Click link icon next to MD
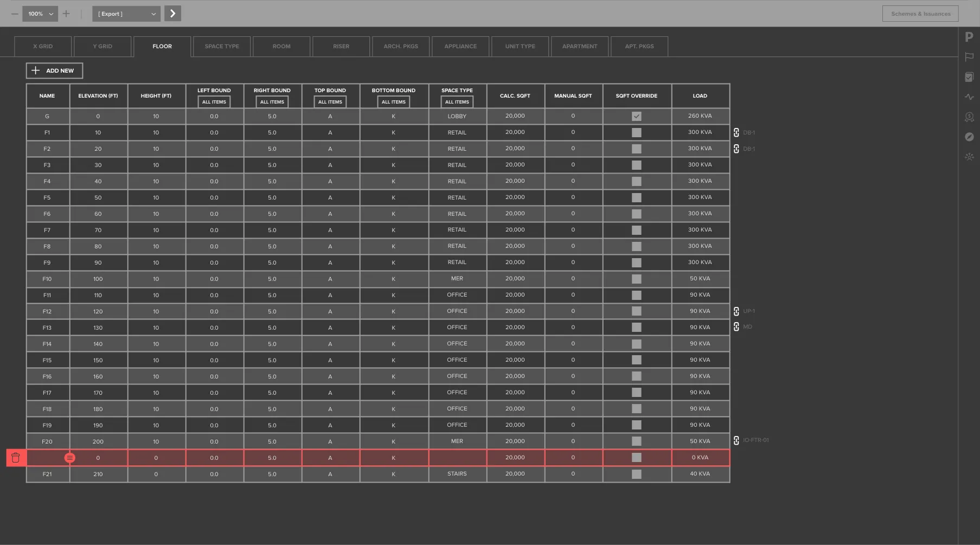Screen dimensions: 980x545 click(736, 326)
